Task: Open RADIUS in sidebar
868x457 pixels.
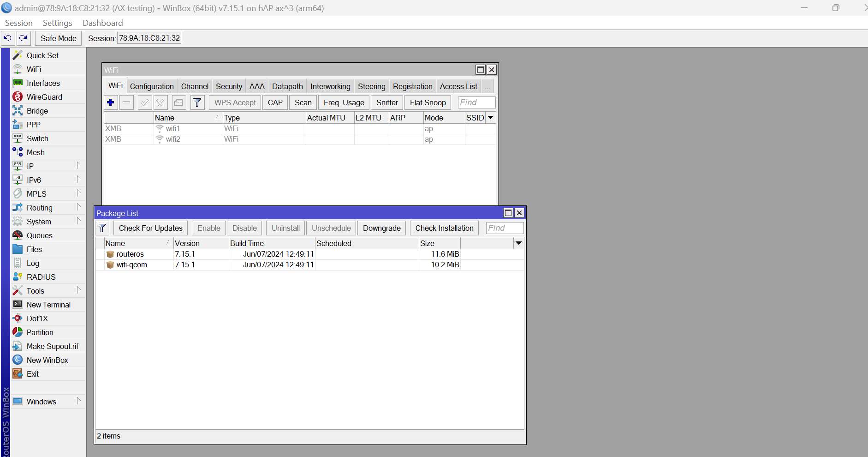Action: tap(48, 277)
